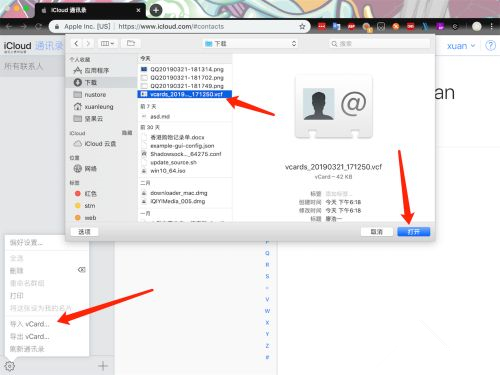This screenshot has height=375, width=500.
Task: Go forward in the file dialog
Action: tap(88, 43)
